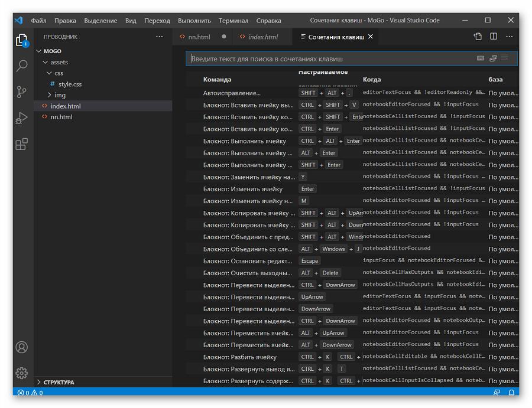Open Run and Debug view icon
532x408 pixels.
point(22,118)
